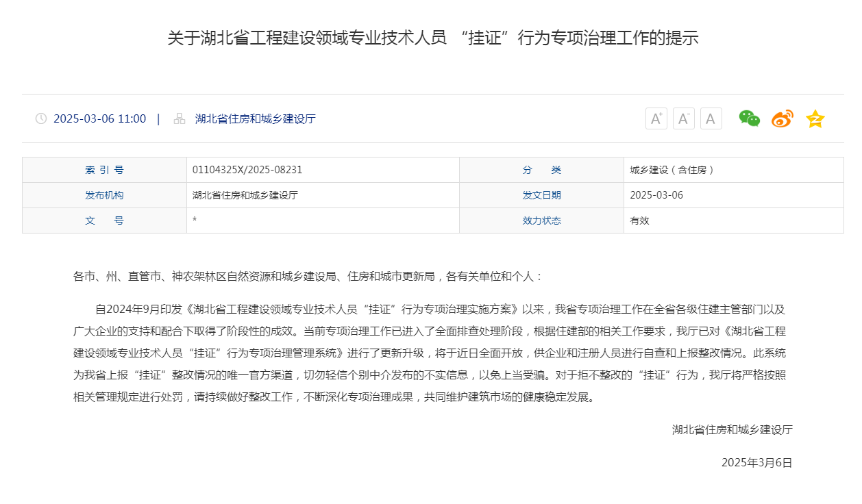Viewport: 862px width, 504px height.
Task: Click the 效力状态 value 有效
Action: (x=639, y=220)
